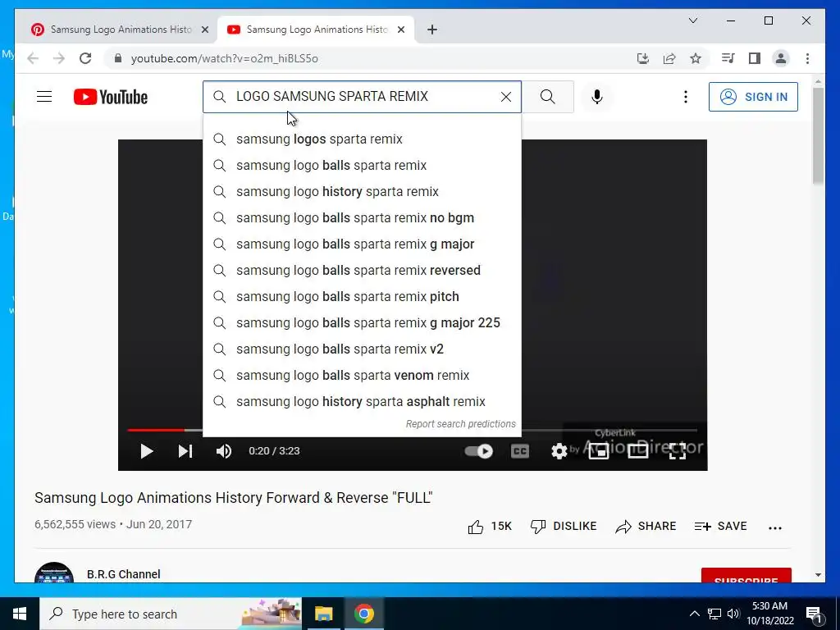Select the YouTube browser tab

[316, 30]
